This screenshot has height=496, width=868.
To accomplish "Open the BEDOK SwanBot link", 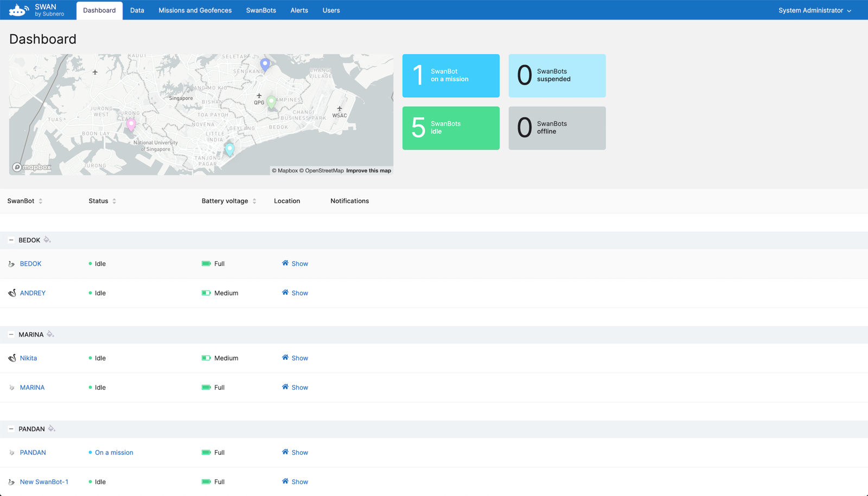I will coord(30,264).
